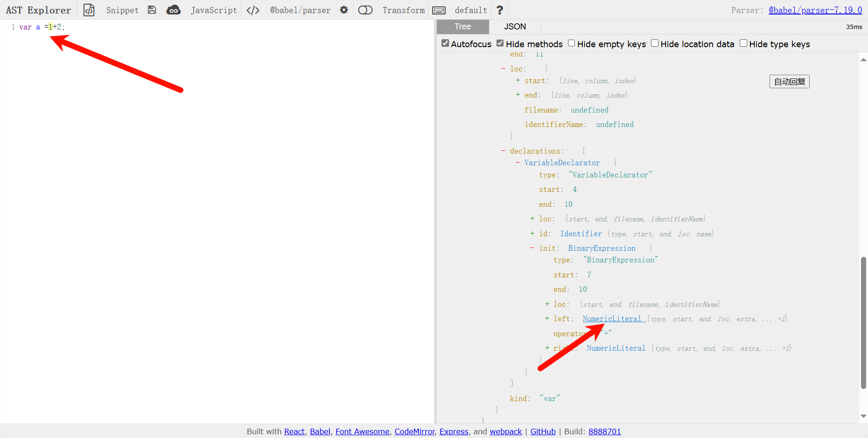This screenshot has height=438, width=868.
Task: Click line number 1 in gutter
Action: [x=13, y=27]
